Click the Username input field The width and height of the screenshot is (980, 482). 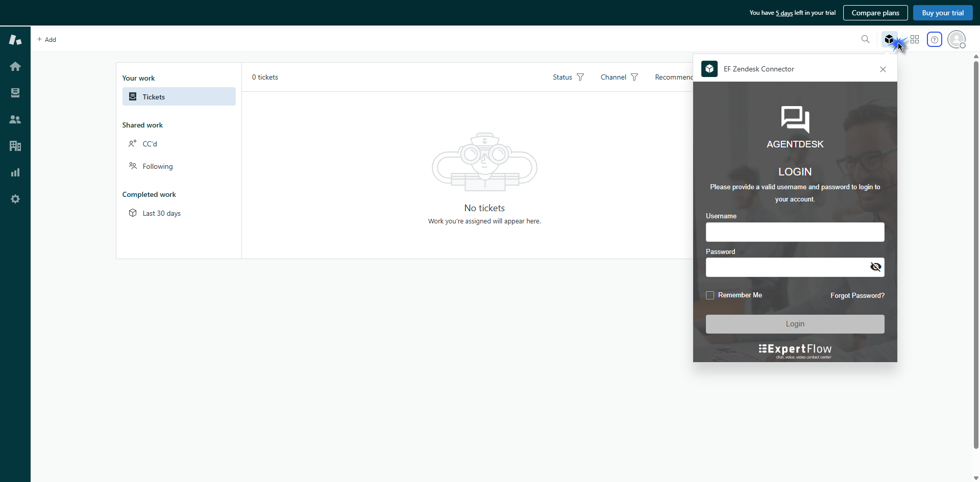795,232
